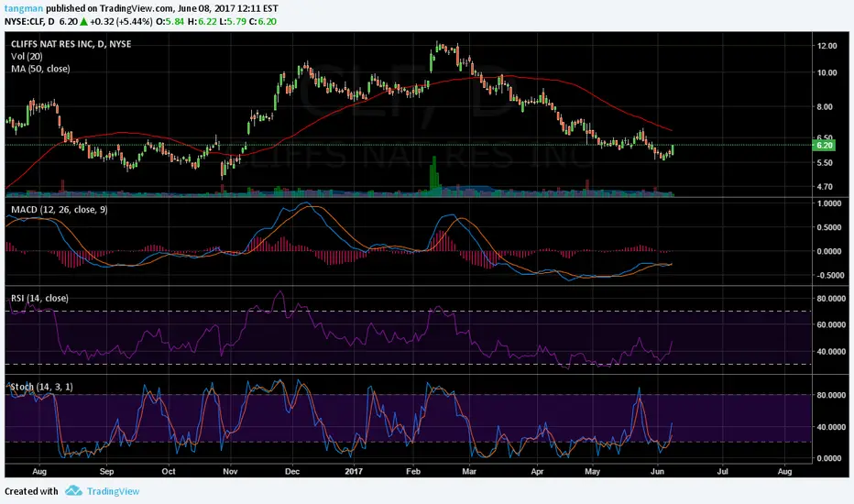Viewport: 854px width, 504px height.
Task: Select the MA (50, close) indicator label
Action: [40, 69]
